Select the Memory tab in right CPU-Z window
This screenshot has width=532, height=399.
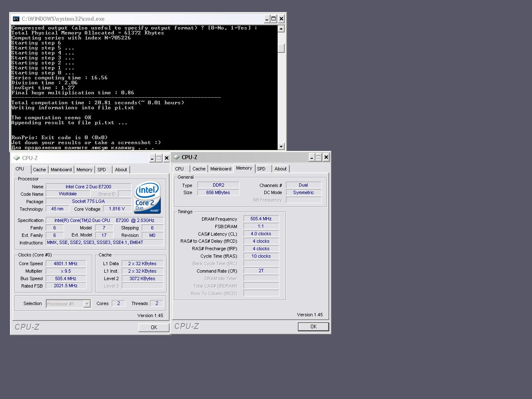(244, 168)
